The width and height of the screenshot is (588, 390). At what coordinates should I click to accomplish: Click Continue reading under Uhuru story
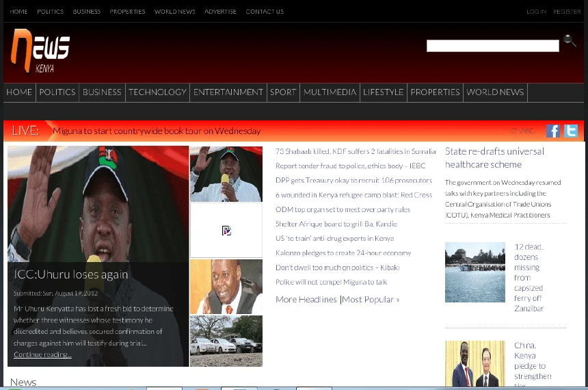pos(42,354)
